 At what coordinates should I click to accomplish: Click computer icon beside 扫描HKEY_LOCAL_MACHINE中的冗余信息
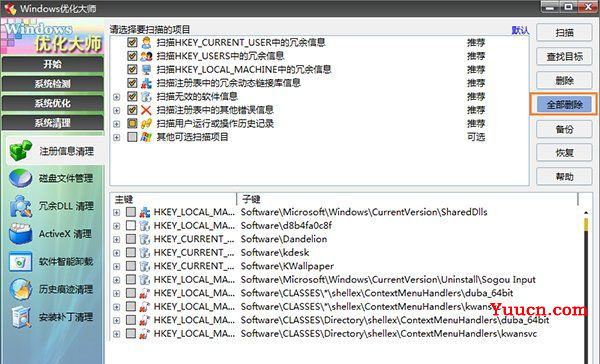(146, 70)
